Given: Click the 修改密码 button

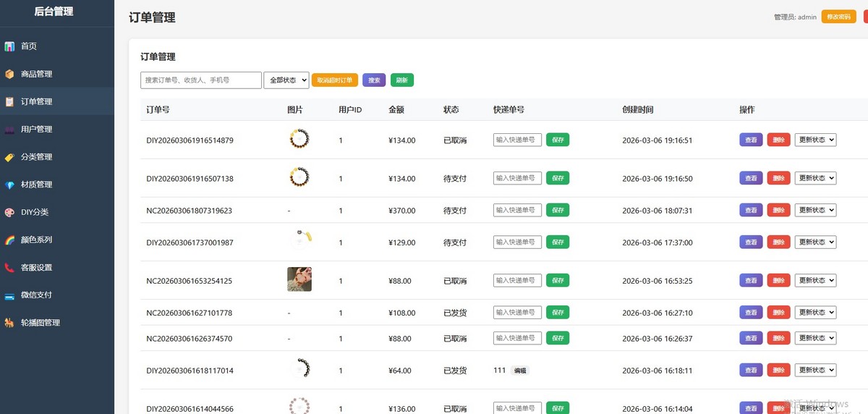Looking at the screenshot, I should pos(839,17).
